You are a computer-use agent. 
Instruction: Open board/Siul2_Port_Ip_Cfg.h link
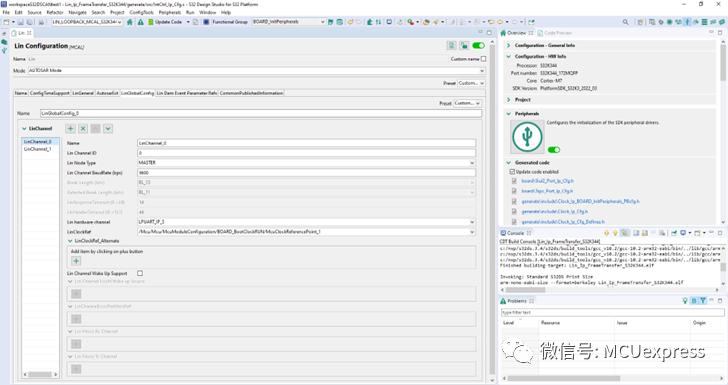pyautogui.click(x=547, y=181)
